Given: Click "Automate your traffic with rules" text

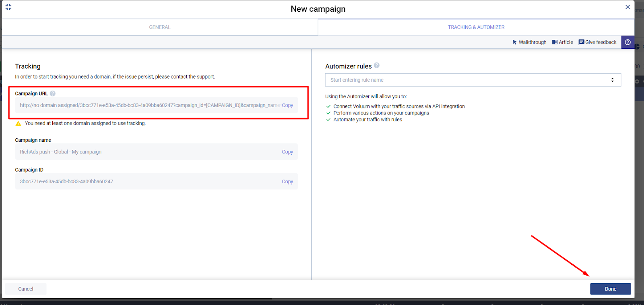Looking at the screenshot, I should (368, 120).
